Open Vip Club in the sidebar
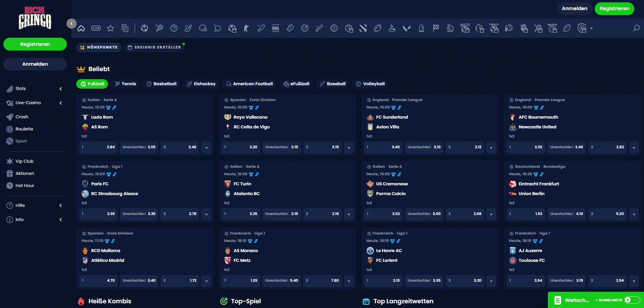644x308 pixels. (24, 161)
